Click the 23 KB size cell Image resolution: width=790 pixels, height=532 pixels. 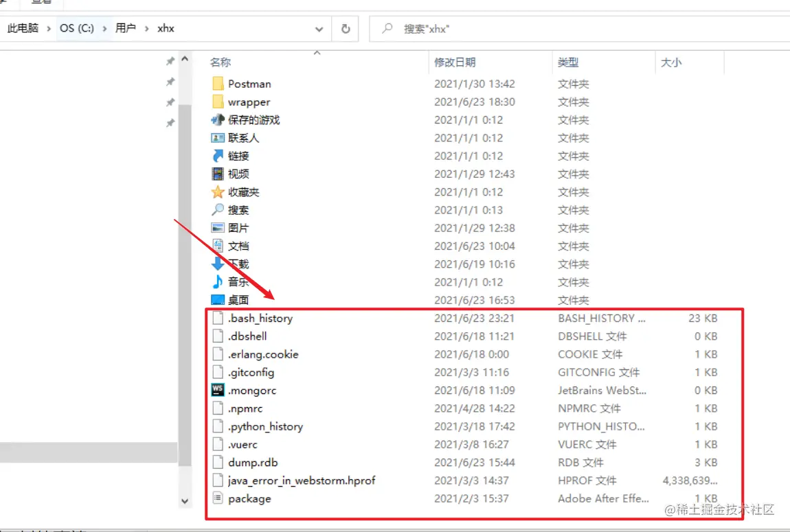pos(703,318)
